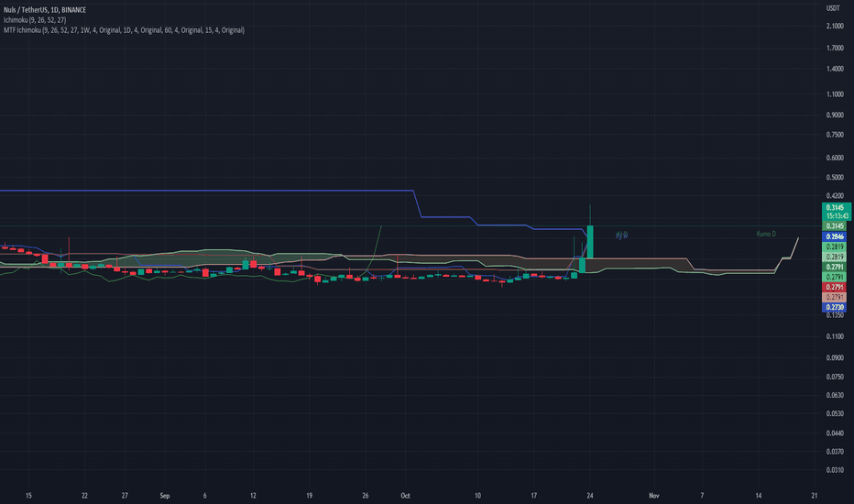Click the Nov label on the time axis
Viewport: 854px width, 504px height.
pos(653,496)
